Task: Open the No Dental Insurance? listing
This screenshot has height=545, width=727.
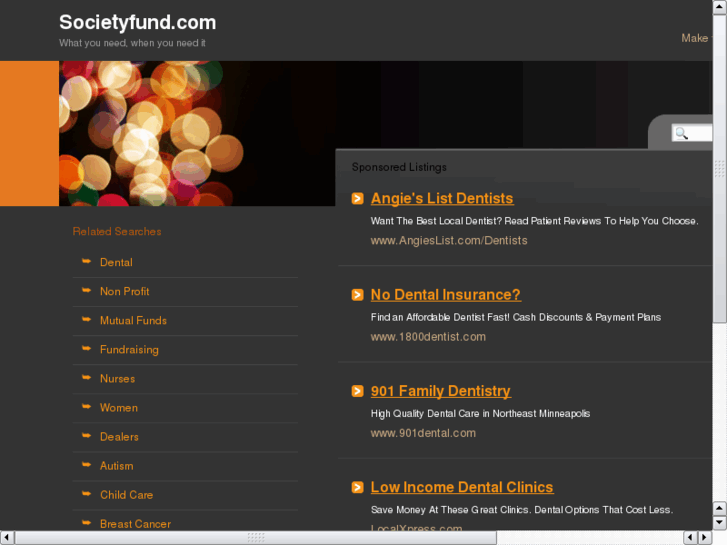Action: click(446, 295)
